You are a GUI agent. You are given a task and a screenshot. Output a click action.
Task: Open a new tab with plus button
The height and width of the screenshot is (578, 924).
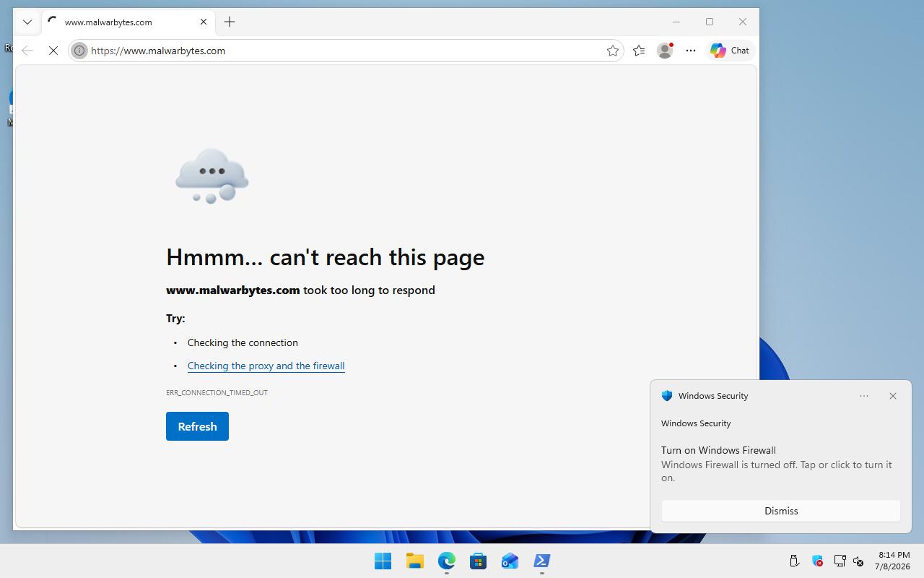pyautogui.click(x=230, y=22)
